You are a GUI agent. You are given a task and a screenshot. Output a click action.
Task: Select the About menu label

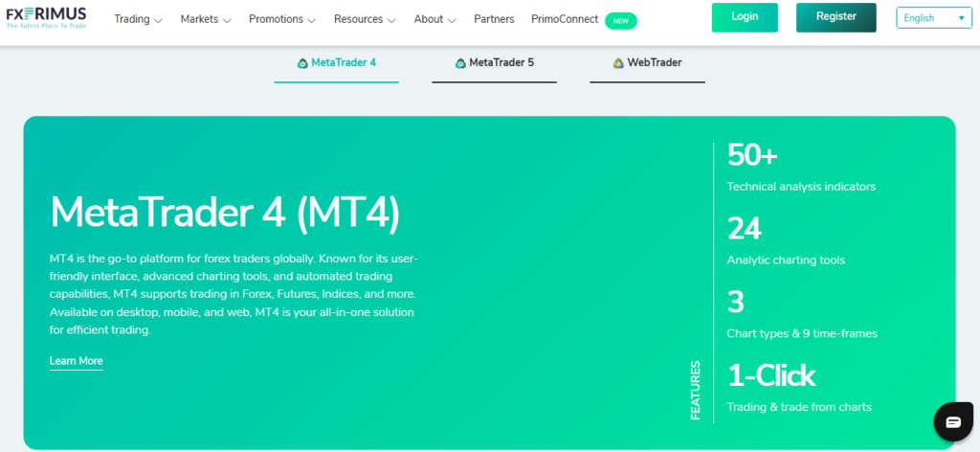pos(429,19)
